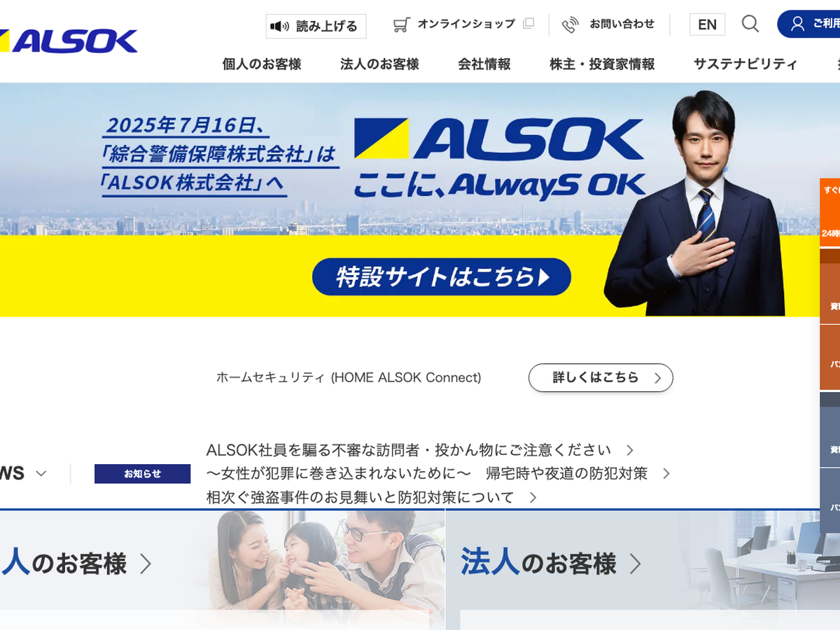
Task: Switch language with the EN button
Action: (x=707, y=24)
